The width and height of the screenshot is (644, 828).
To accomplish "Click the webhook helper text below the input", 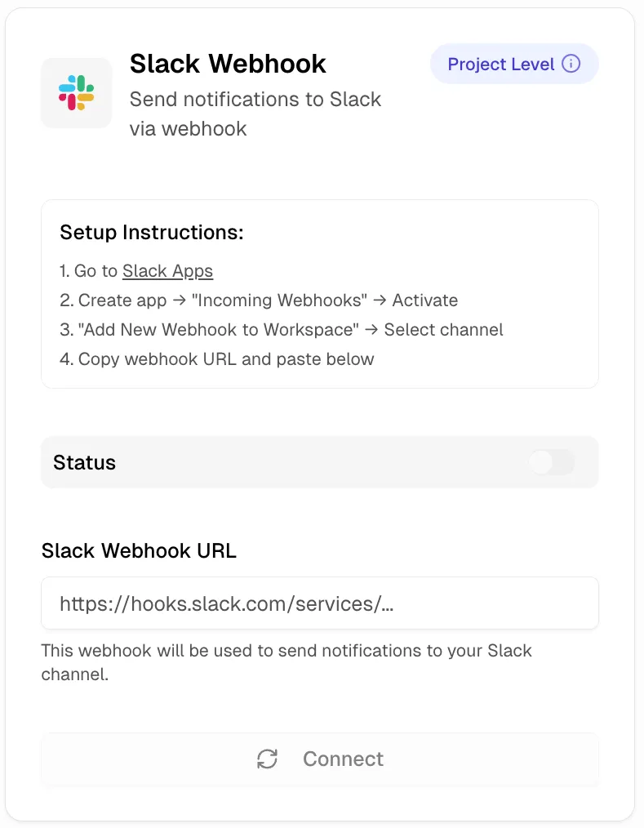I will pyautogui.click(x=286, y=661).
